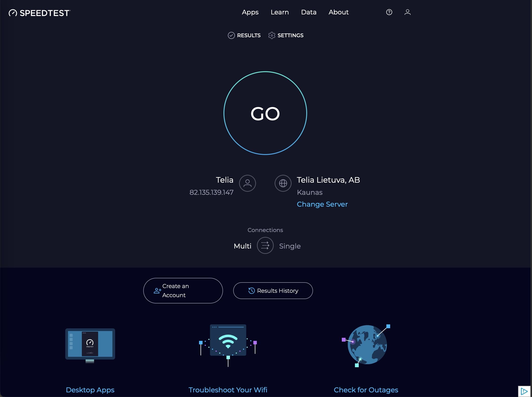The height and width of the screenshot is (397, 532).
Task: Click Create an Account button
Action: tap(183, 291)
